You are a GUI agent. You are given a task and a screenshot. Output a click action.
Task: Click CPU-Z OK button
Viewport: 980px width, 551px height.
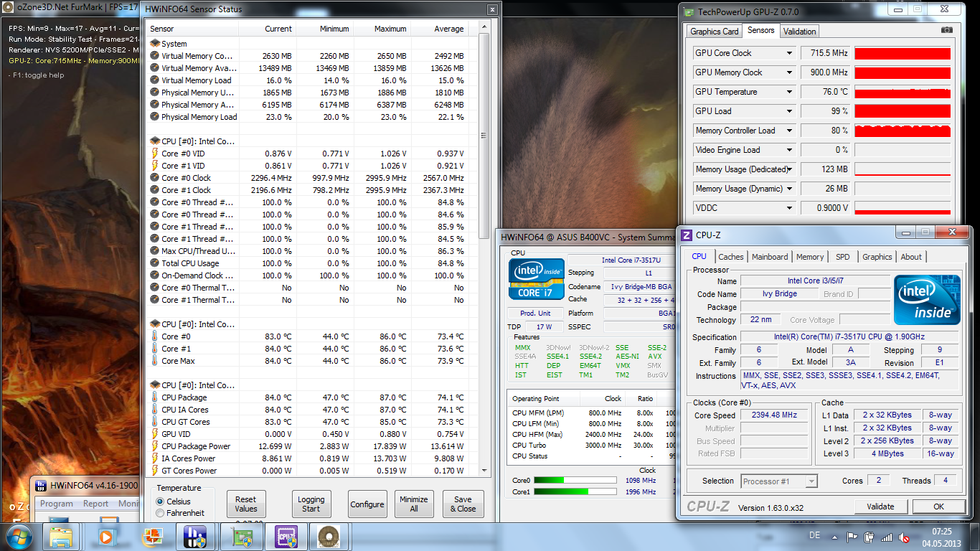coord(938,507)
